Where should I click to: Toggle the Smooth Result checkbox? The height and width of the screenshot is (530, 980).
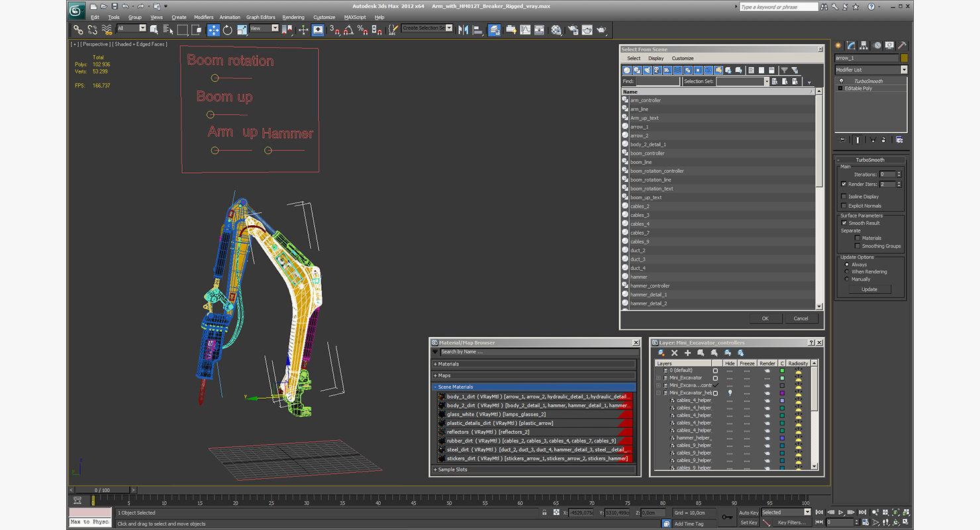[844, 223]
